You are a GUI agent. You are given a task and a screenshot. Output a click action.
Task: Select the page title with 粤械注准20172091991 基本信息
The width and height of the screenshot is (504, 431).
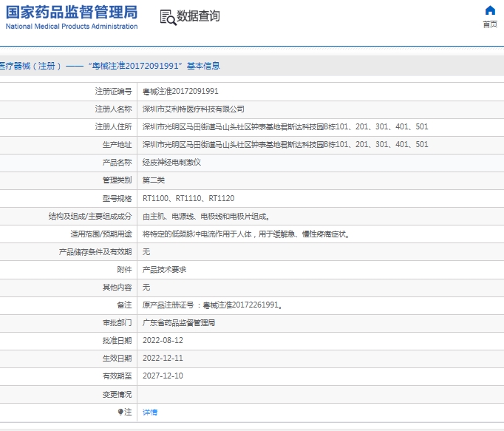coord(110,66)
